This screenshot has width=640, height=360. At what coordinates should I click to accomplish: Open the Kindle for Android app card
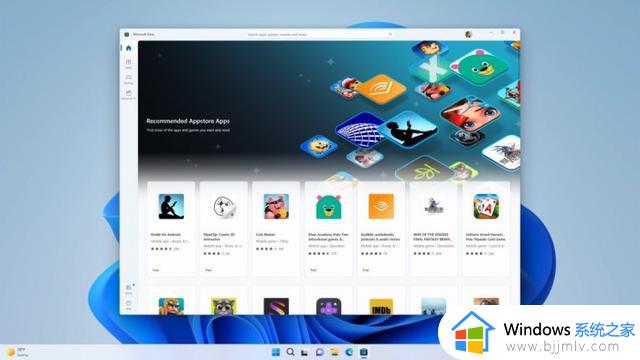(x=171, y=229)
